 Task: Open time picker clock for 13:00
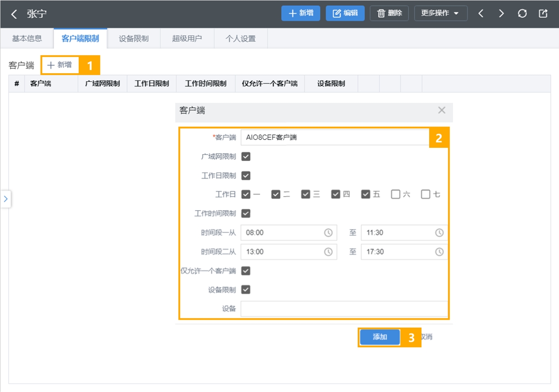coord(328,252)
